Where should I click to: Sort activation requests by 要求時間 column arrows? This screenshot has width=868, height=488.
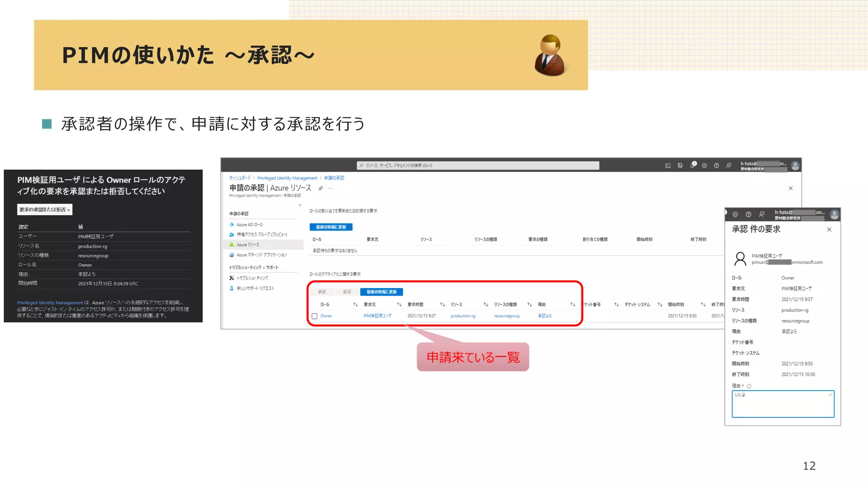442,305
